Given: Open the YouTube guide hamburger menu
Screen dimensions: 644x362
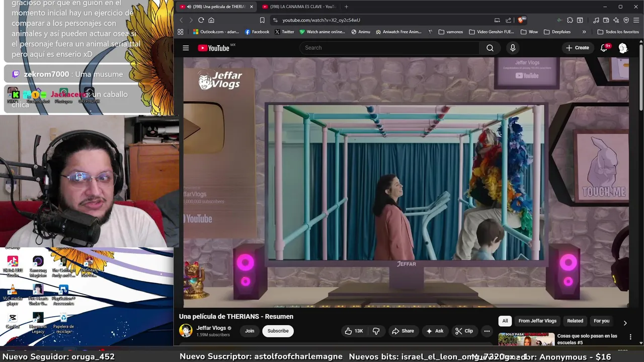Looking at the screenshot, I should 186,48.
